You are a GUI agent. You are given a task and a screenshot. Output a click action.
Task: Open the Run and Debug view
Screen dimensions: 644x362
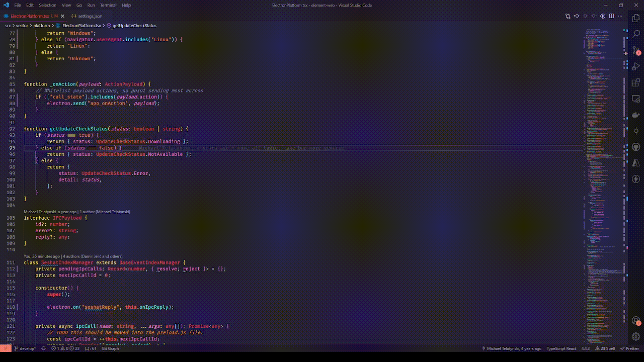point(636,67)
